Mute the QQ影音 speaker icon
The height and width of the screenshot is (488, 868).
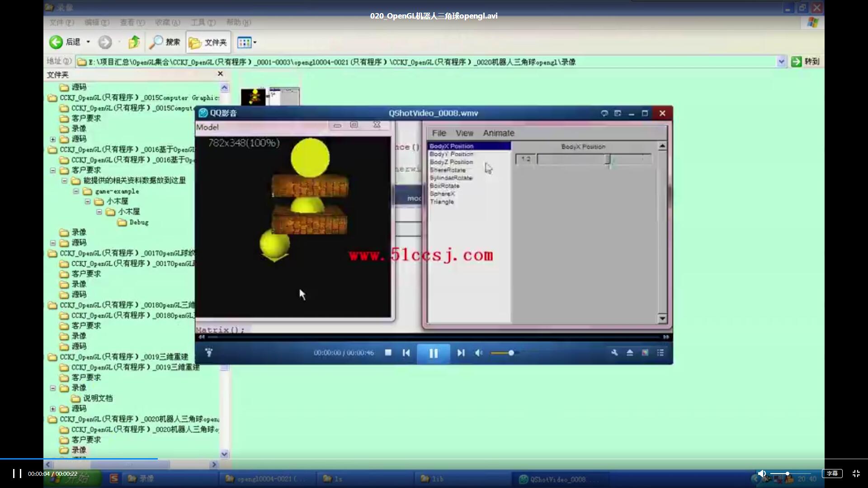pyautogui.click(x=479, y=352)
